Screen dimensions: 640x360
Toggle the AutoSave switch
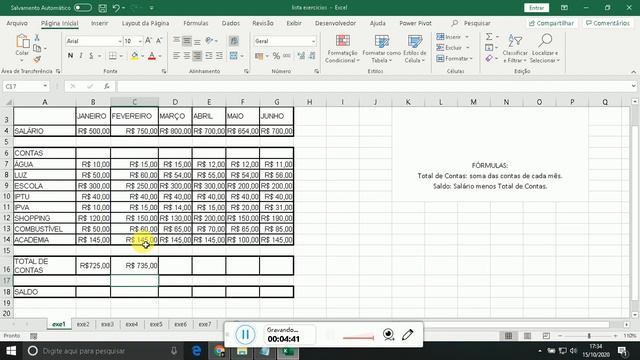(83, 7)
